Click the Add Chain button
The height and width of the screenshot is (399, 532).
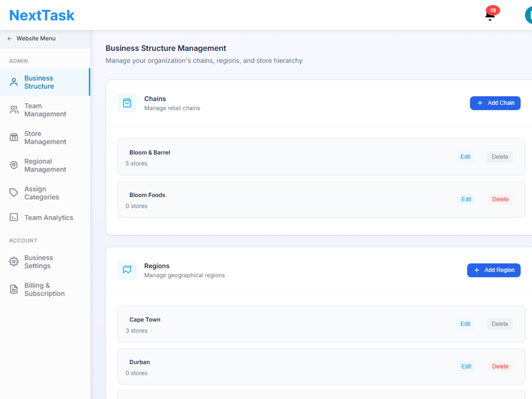(x=495, y=103)
